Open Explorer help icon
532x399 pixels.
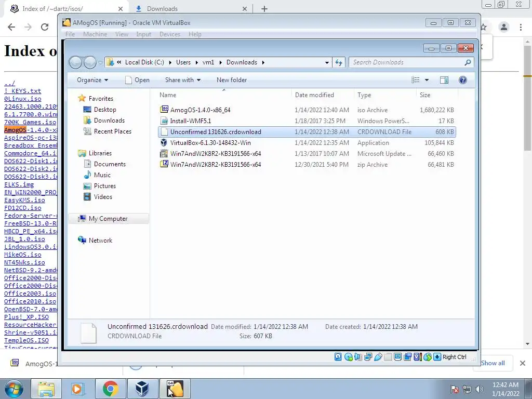[462, 80]
